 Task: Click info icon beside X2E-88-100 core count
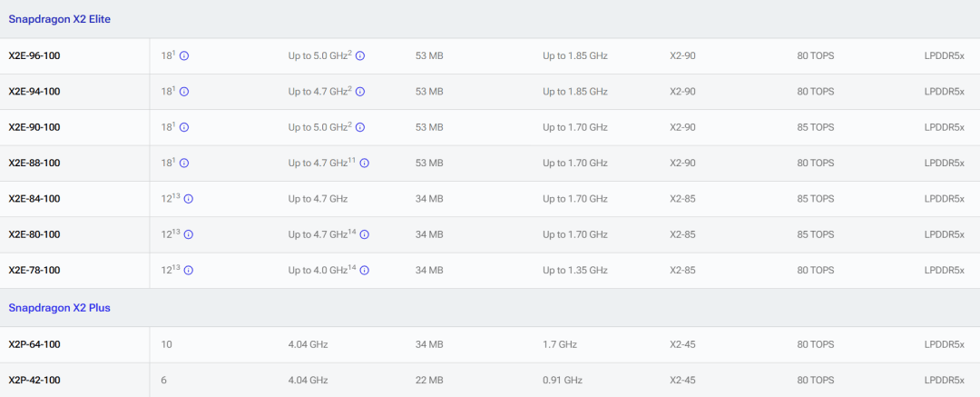tap(184, 164)
